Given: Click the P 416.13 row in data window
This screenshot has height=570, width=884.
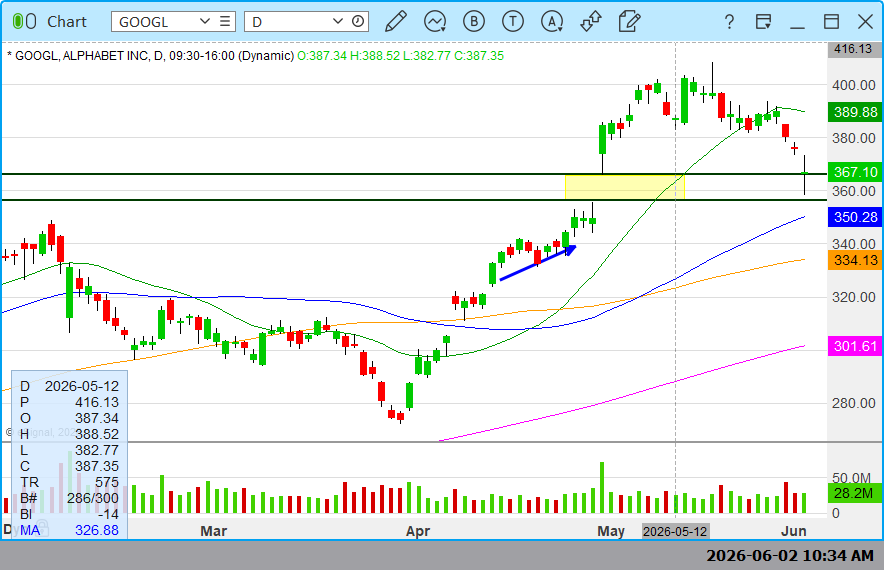Looking at the screenshot, I should coord(69,402).
